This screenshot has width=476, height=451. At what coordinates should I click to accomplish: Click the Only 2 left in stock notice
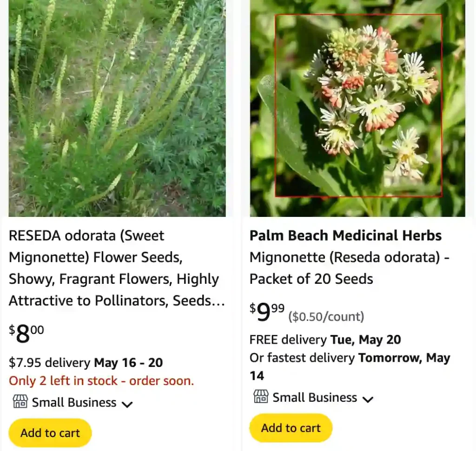[100, 380]
